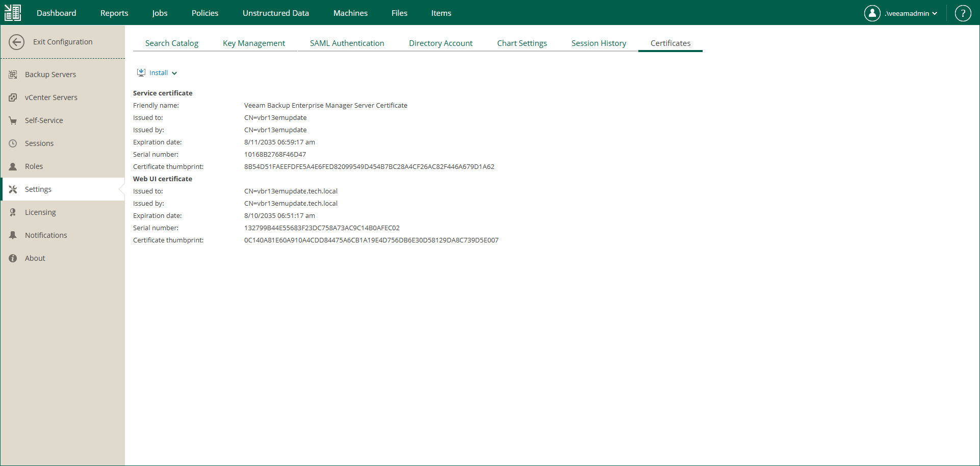Navigate to the Machines menu
Viewport: 980px width, 466px height.
350,13
